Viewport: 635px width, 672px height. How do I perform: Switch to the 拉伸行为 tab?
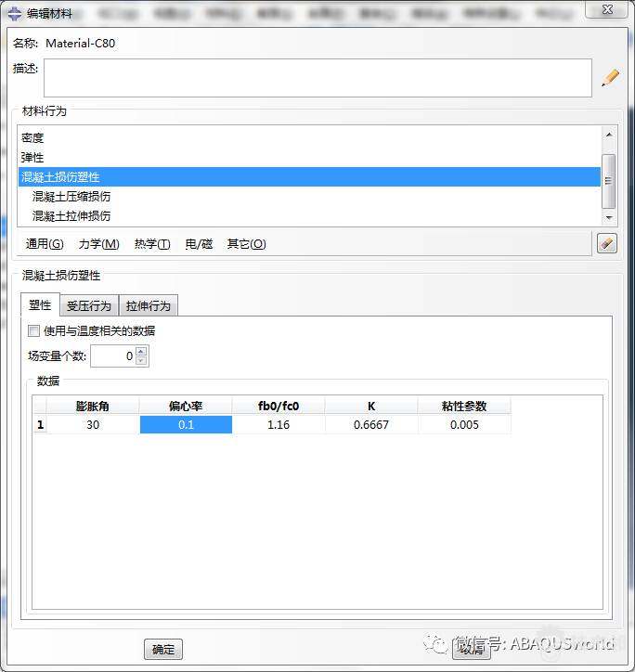149,306
